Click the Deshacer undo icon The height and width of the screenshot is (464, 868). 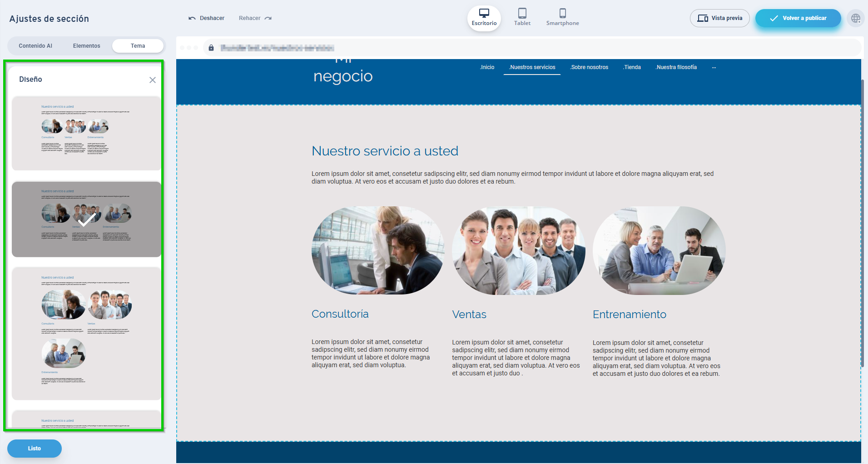192,18
